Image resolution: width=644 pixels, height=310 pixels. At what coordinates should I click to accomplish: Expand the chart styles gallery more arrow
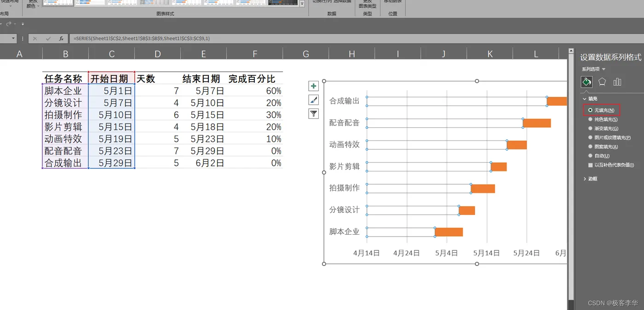(x=302, y=4)
